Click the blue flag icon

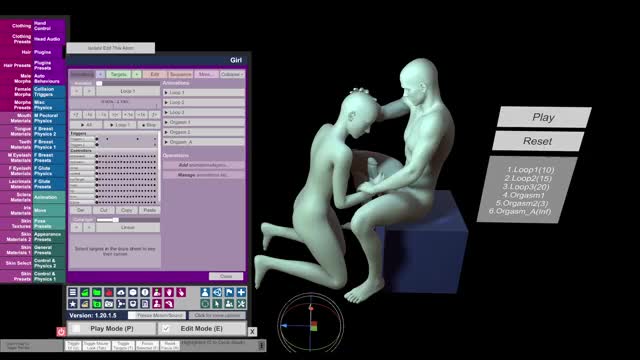coord(229,292)
